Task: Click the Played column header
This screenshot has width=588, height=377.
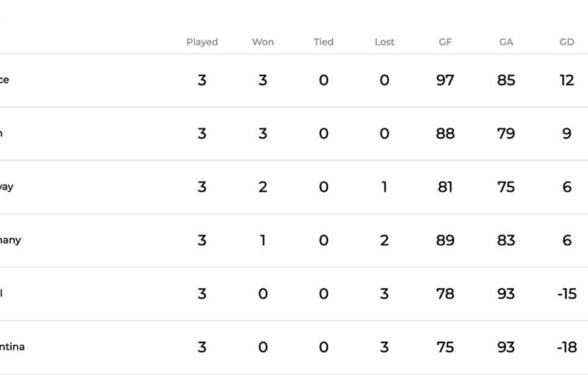Action: pos(202,42)
